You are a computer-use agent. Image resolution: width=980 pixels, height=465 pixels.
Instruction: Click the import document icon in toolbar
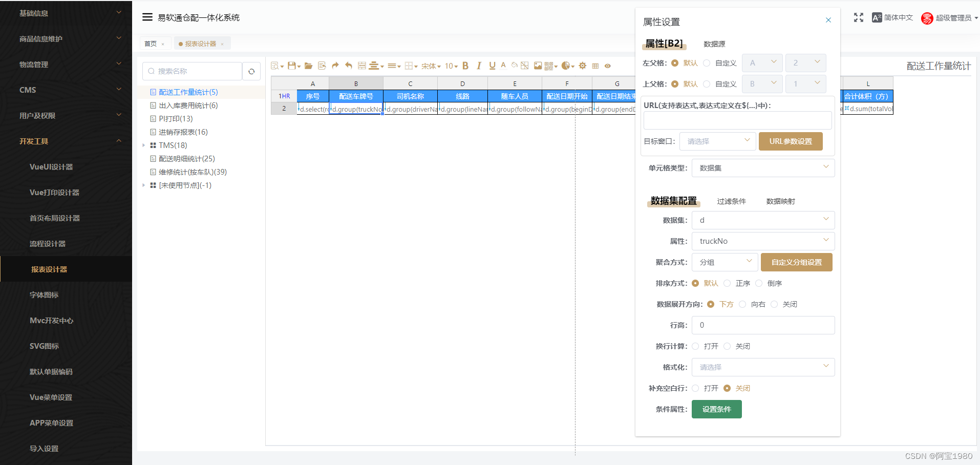[322, 66]
